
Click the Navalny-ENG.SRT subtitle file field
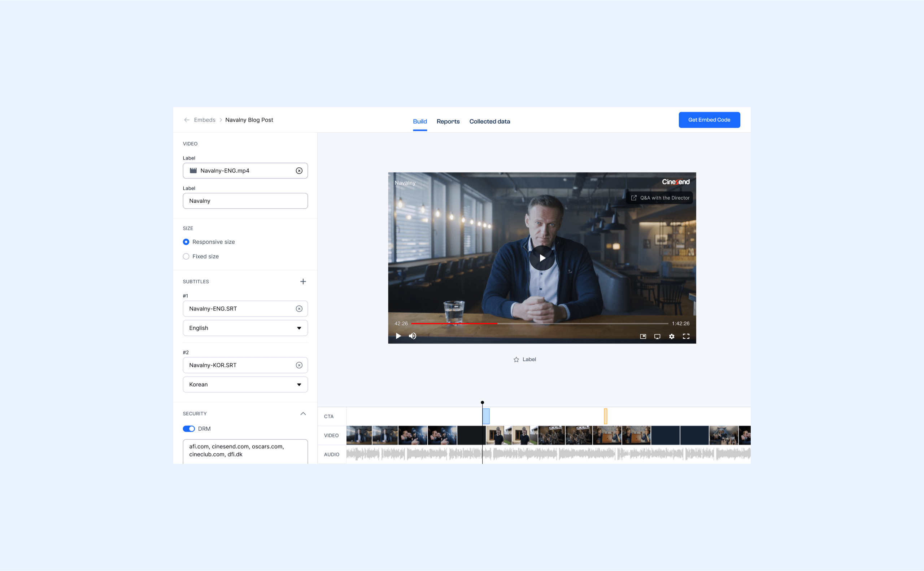click(x=245, y=308)
